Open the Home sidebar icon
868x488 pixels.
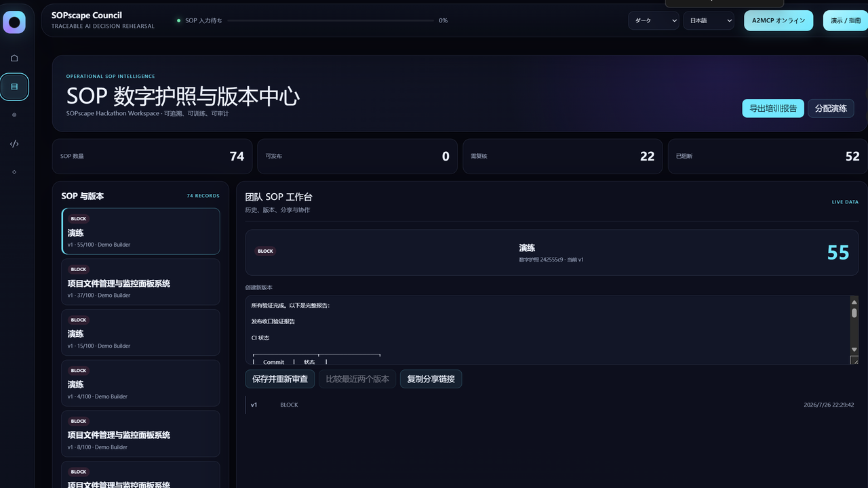click(x=14, y=58)
